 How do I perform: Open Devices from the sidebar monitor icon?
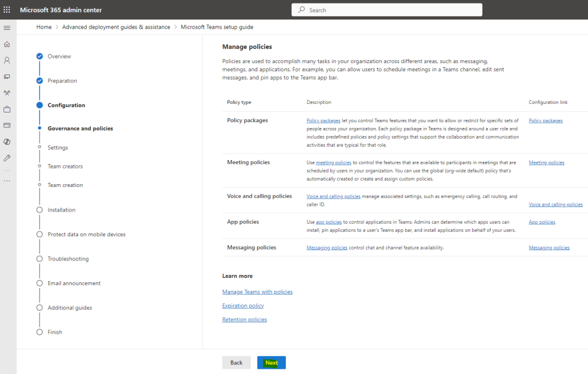coord(7,77)
